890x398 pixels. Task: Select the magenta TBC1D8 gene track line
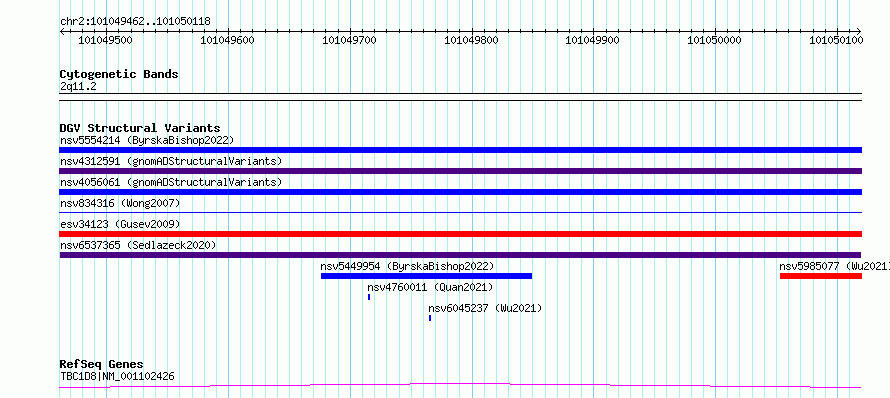click(x=460, y=386)
